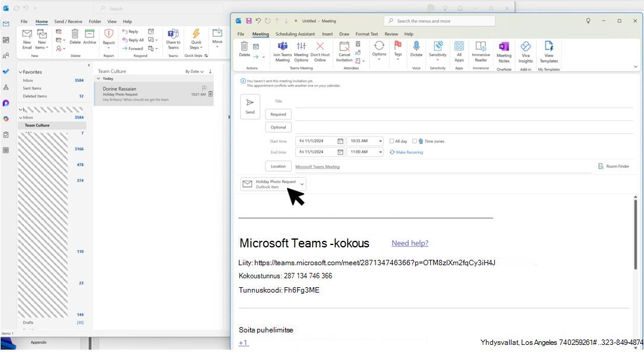Viewport: 644px width, 355px height.
Task: Expand Holiday Photo Request attachment dropdown arrow
Action: (x=302, y=184)
